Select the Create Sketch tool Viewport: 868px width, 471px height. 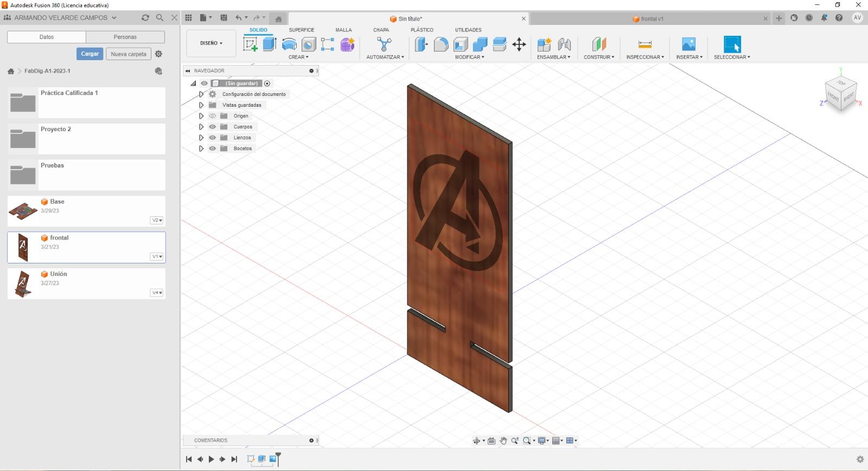point(250,44)
